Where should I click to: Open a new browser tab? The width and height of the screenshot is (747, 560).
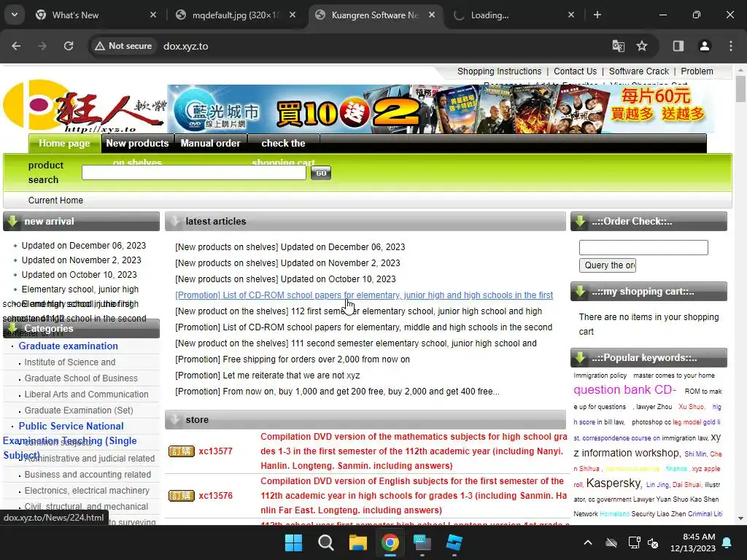(x=597, y=15)
